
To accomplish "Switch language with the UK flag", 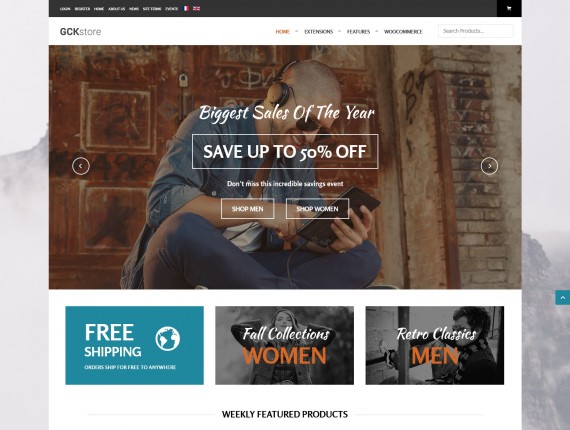I will pyautogui.click(x=196, y=8).
